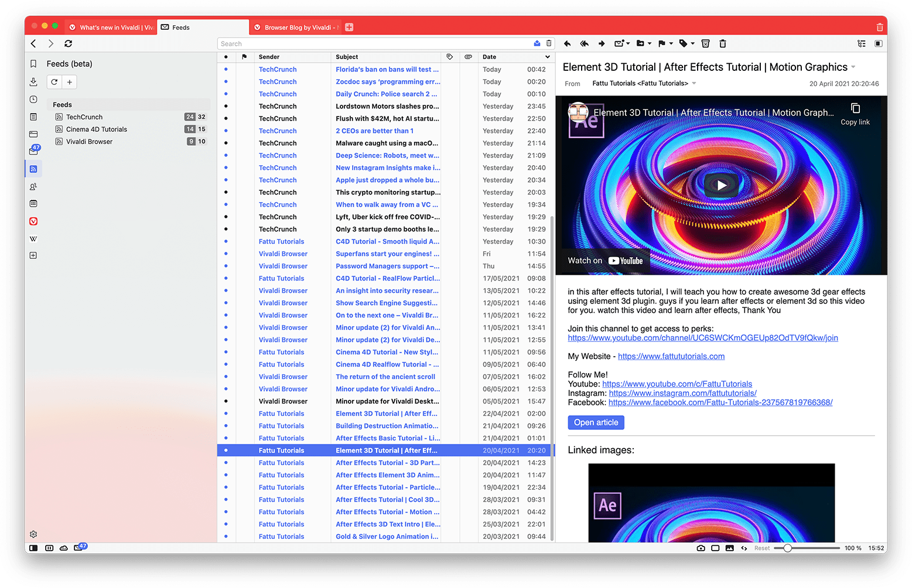Viewport: 912px width, 588px height.
Task: Copy the YouTube video link
Action: 855,113
